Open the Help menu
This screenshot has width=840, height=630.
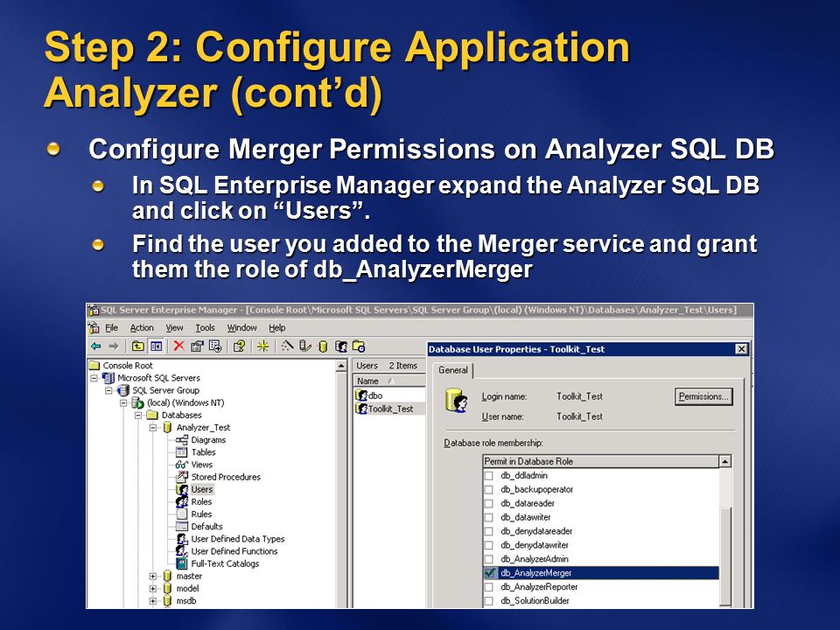tap(277, 328)
